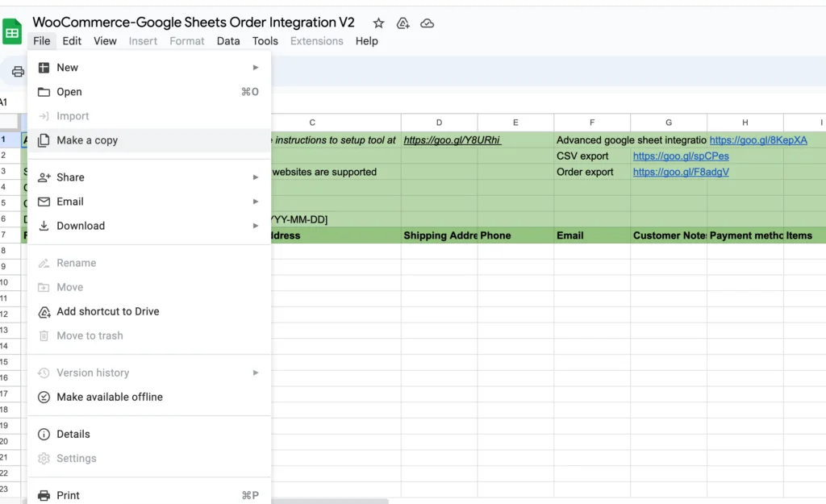Click the document title to rename it
This screenshot has width=826, height=504.
pyautogui.click(x=194, y=22)
